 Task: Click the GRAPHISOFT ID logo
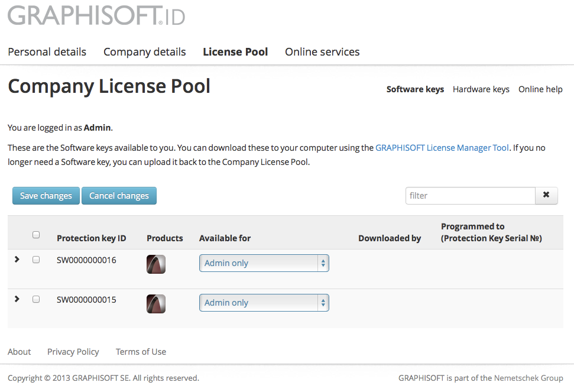click(96, 15)
